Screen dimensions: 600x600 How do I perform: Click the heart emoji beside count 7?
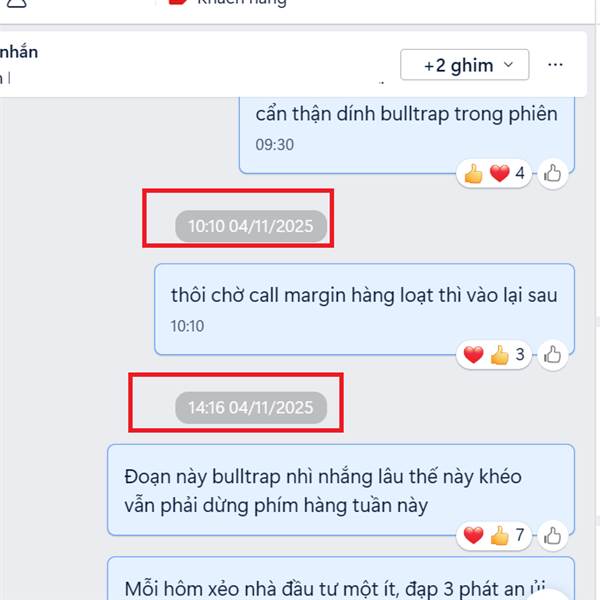point(473,535)
